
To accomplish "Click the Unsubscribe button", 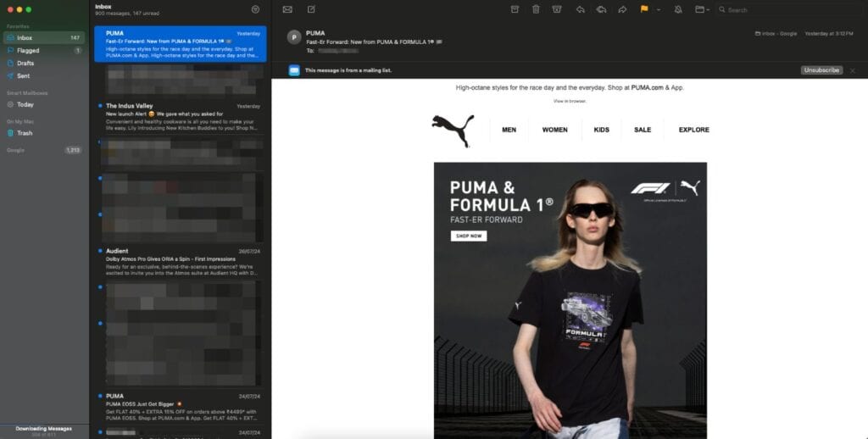I will coord(821,70).
